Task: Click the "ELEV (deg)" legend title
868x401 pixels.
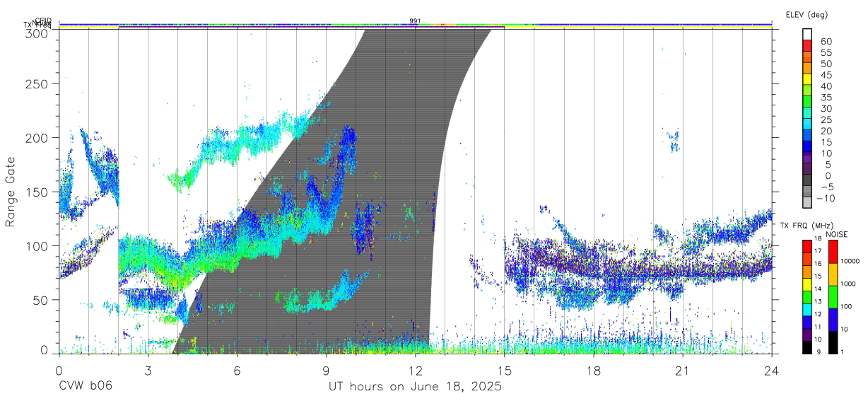Action: point(807,14)
